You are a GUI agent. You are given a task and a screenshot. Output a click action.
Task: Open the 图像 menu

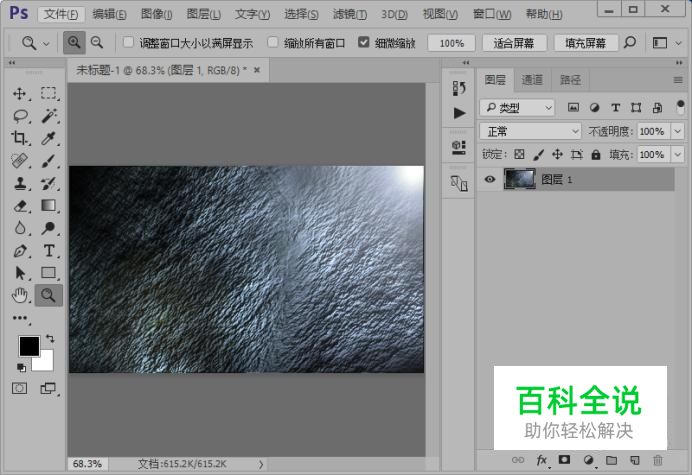156,14
